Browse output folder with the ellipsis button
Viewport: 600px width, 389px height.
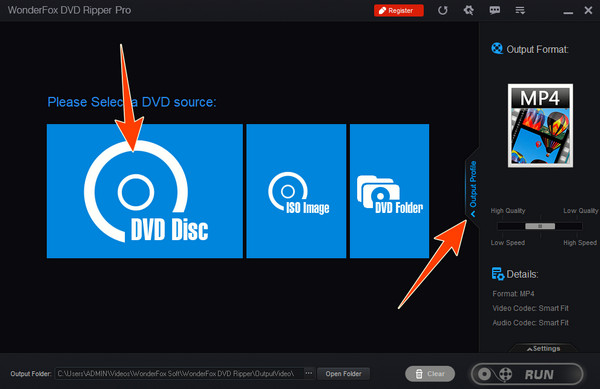[x=309, y=373]
